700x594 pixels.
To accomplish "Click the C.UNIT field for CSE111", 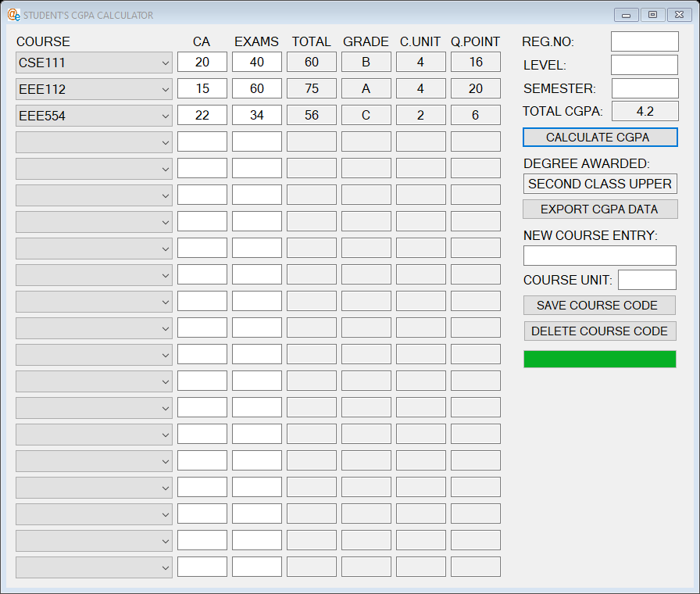I will 420,62.
